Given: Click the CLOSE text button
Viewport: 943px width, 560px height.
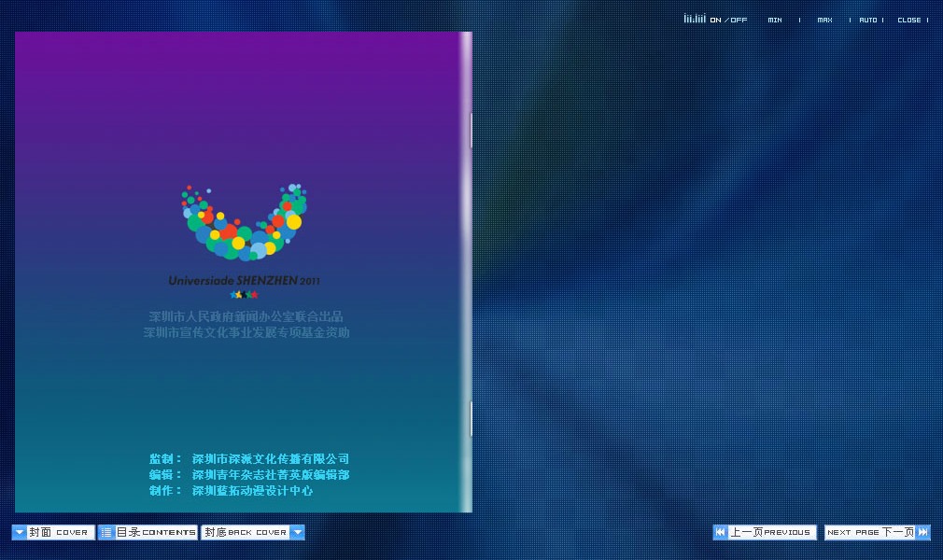Looking at the screenshot, I should (x=909, y=20).
